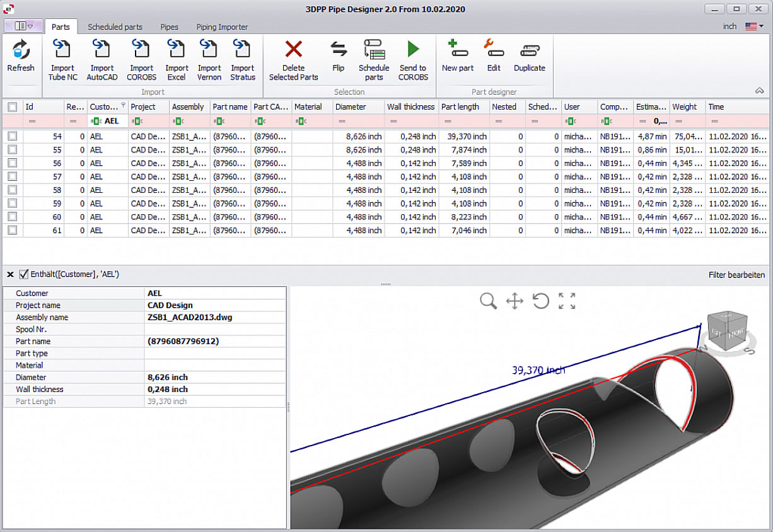Open the Customer column filter dropdown
This screenshot has height=532, width=773.
coord(123,105)
